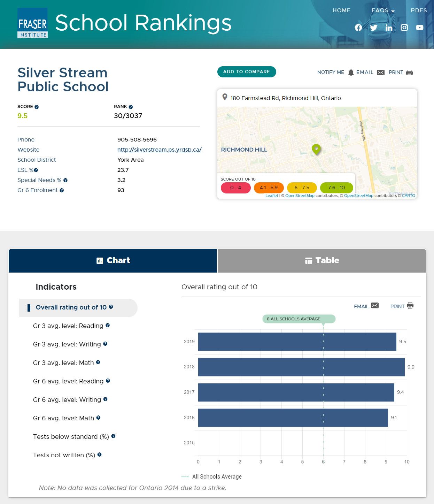Open the YouTube icon in header
The image size is (434, 504).
419,28
